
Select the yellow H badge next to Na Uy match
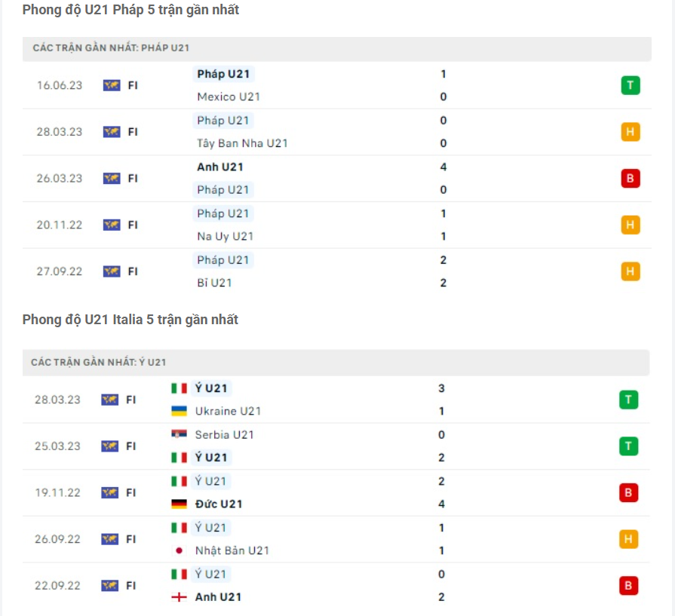[x=630, y=225]
